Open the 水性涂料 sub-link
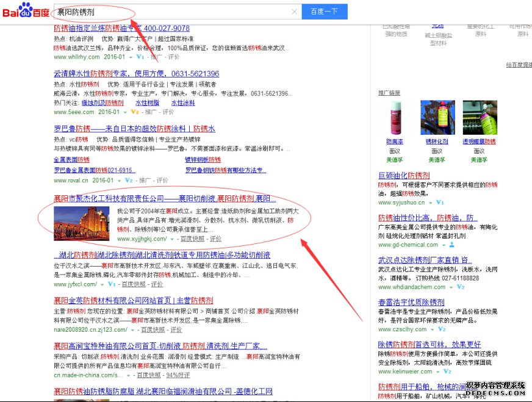The width and height of the screenshot is (532, 402). point(183,103)
